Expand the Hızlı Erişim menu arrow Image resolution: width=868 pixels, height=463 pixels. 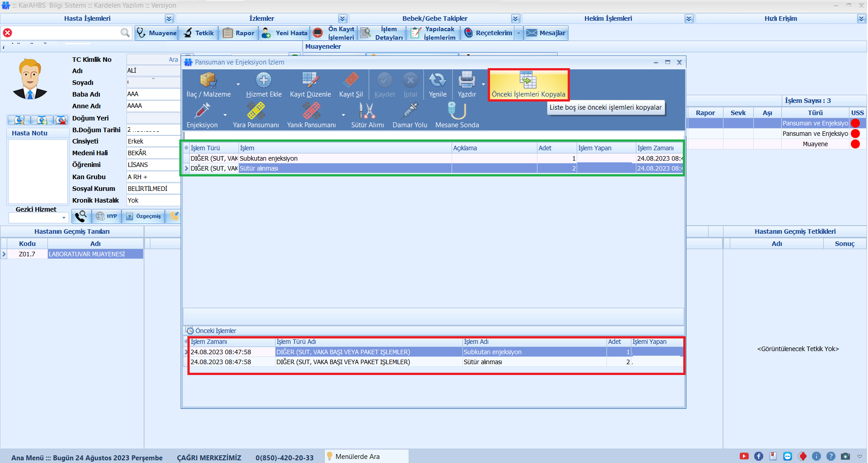862,19
